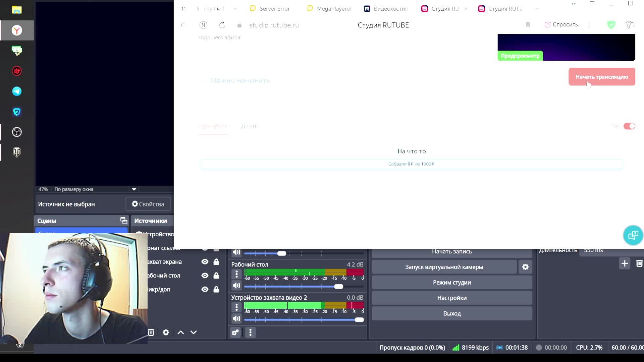This screenshot has width=644, height=362.
Task: Open Устройство захвата видео 2 channel options
Action: (236, 307)
